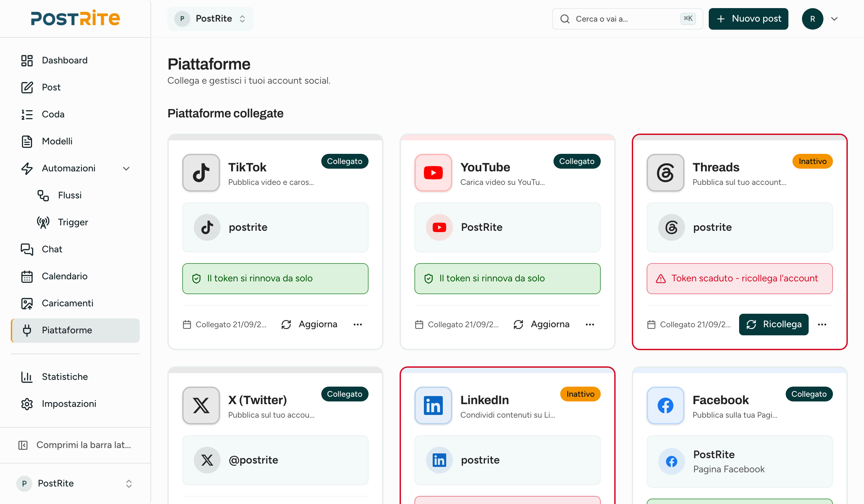Open Trigger under Automazioni

[83, 222]
